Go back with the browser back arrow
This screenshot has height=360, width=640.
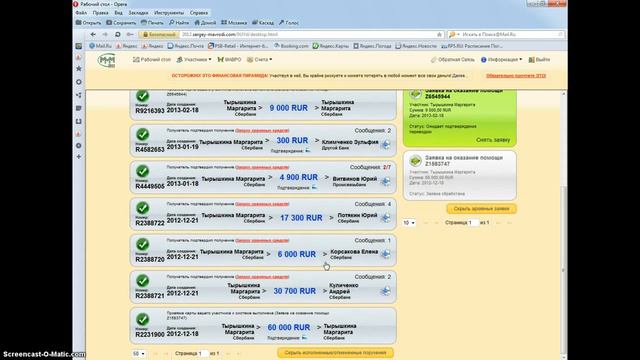93,35
